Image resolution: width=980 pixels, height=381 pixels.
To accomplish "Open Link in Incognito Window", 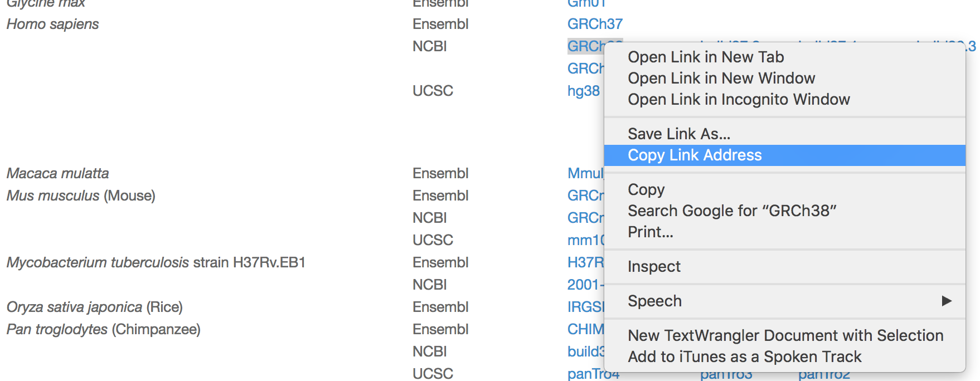I will (738, 99).
